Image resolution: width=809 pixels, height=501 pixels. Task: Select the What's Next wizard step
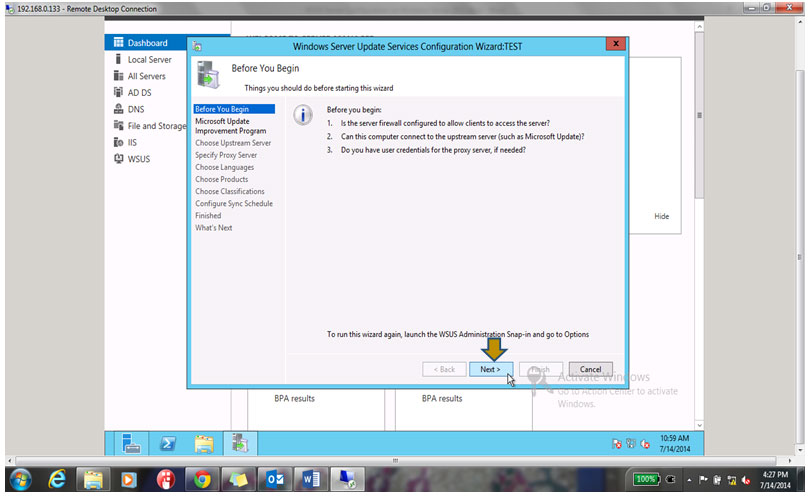point(214,228)
